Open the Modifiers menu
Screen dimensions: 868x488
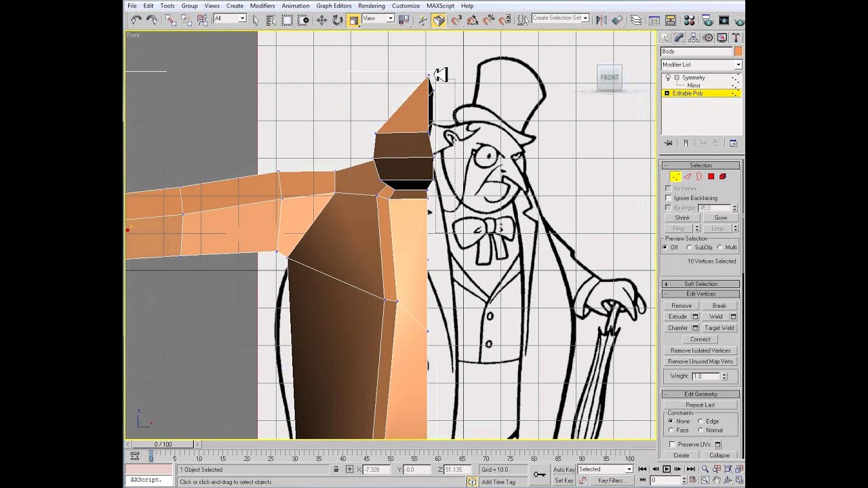(262, 5)
